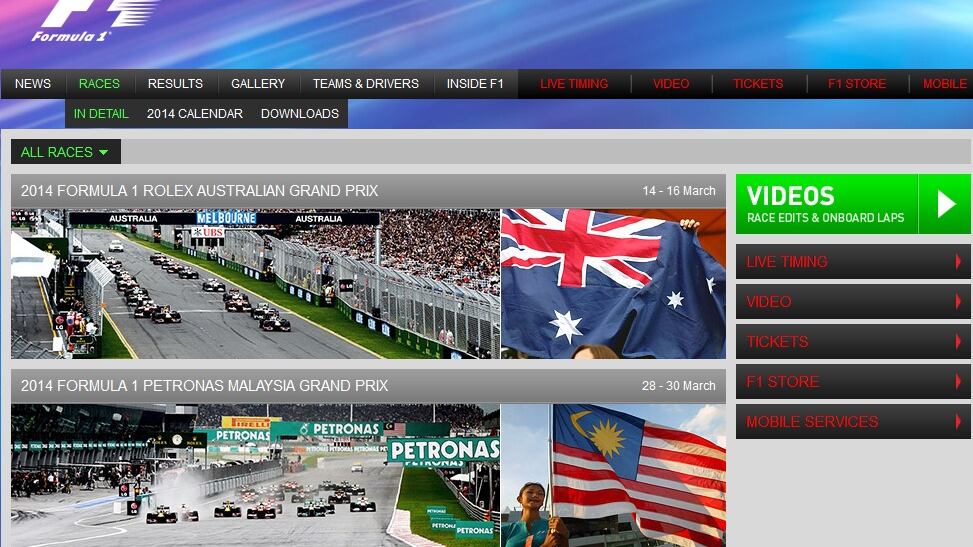This screenshot has height=547, width=973.
Task: Open the INSIDE F1 menu
Action: click(475, 84)
